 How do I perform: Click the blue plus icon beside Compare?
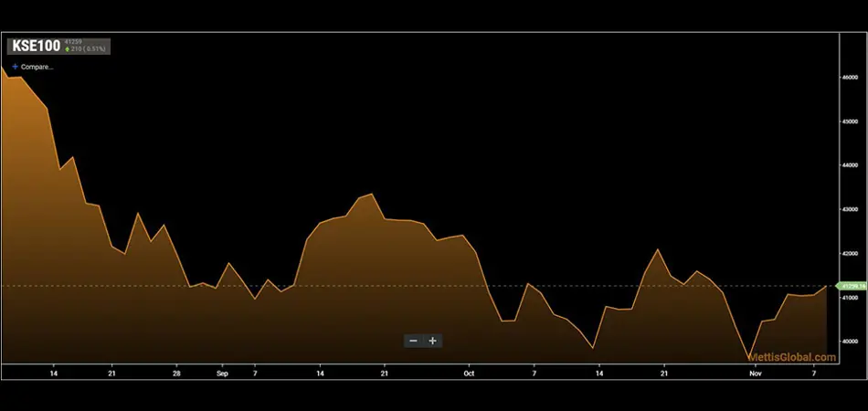(x=15, y=67)
